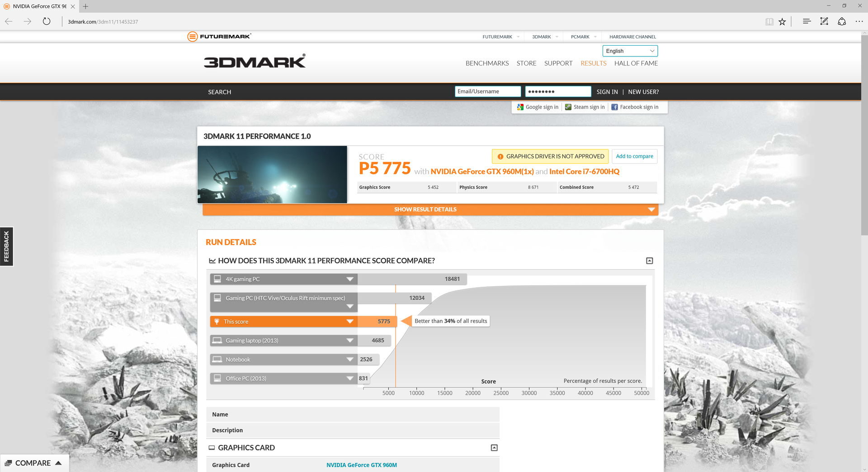Go back to the previous page

click(9, 21)
